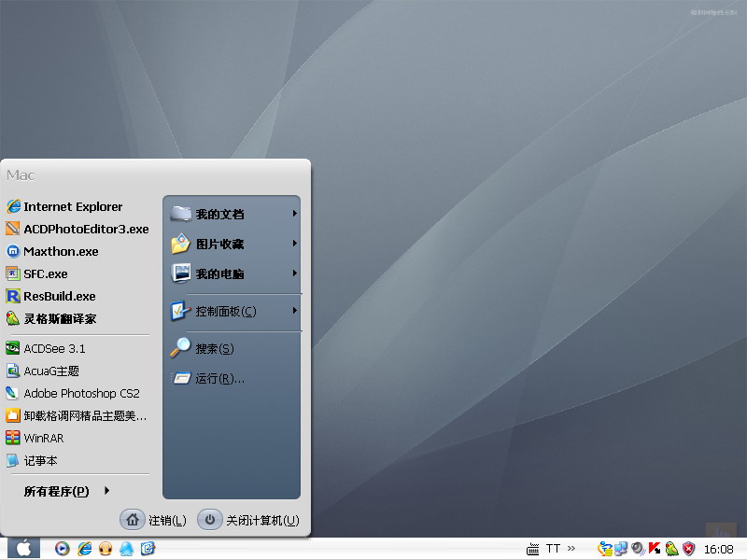
Task: Choose 运行(R)... menu entry
Action: click(x=232, y=379)
